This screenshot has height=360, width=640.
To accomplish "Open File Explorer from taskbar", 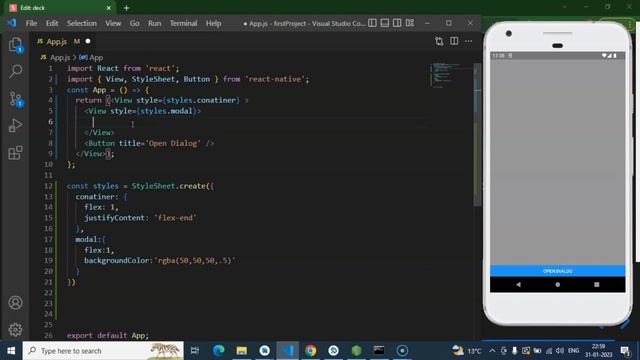I will point(242,351).
